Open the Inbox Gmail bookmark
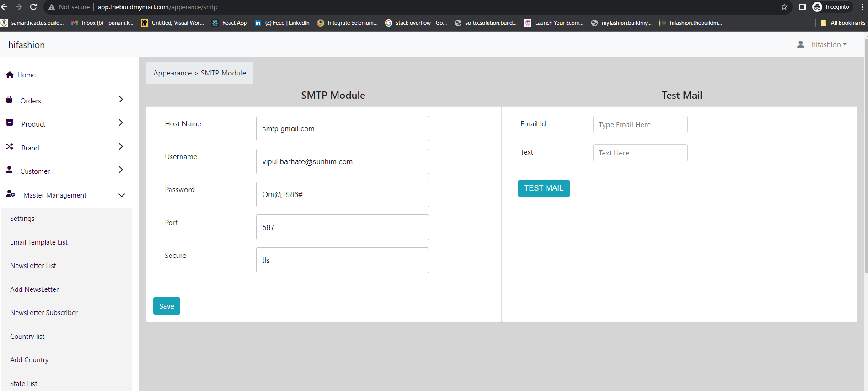This screenshot has height=391, width=868. (x=102, y=23)
